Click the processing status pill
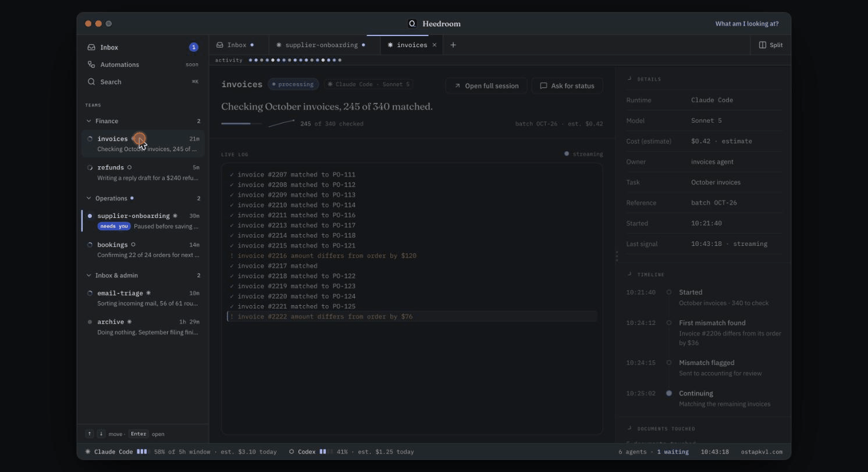The height and width of the screenshot is (472, 868). (293, 84)
